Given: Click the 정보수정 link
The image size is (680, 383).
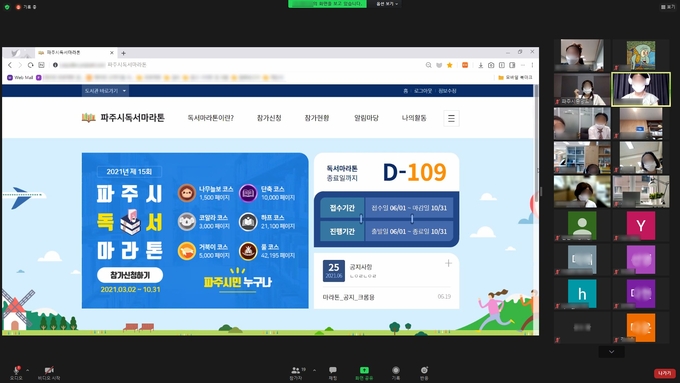Looking at the screenshot, I should point(447,91).
